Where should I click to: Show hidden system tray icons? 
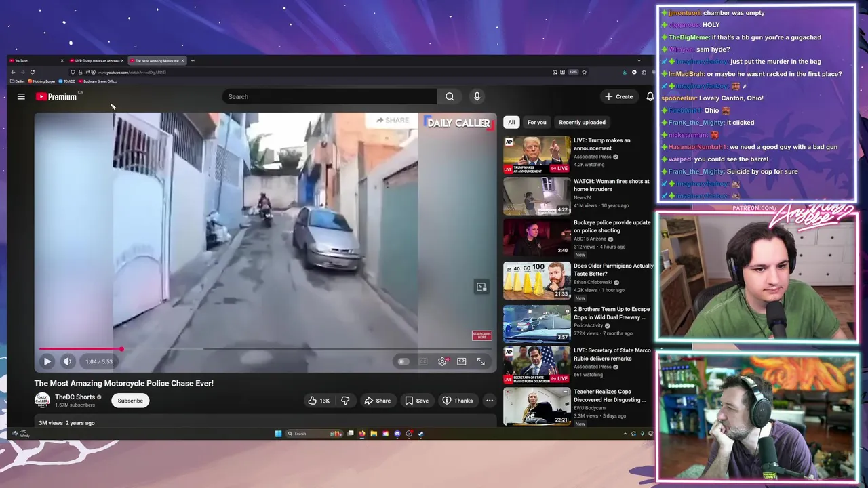(625, 434)
